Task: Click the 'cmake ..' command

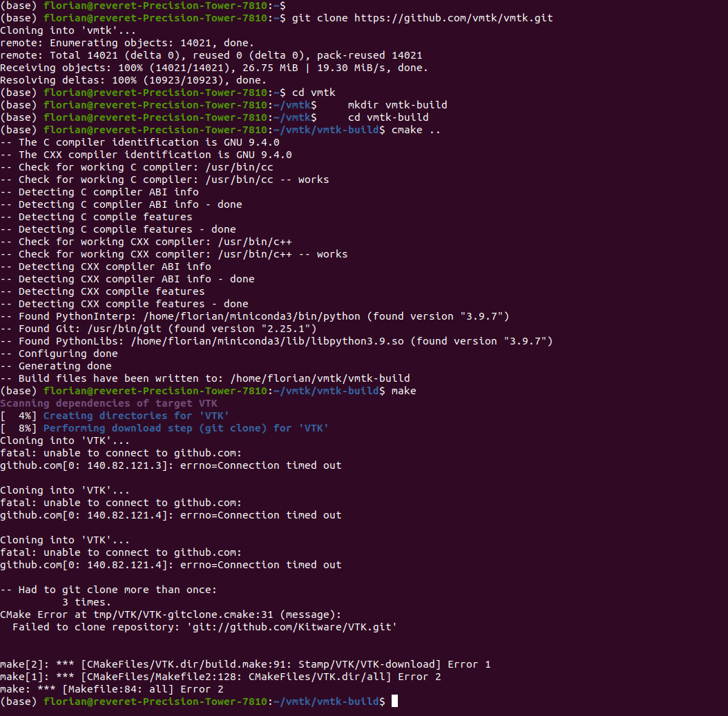Action: coord(416,130)
